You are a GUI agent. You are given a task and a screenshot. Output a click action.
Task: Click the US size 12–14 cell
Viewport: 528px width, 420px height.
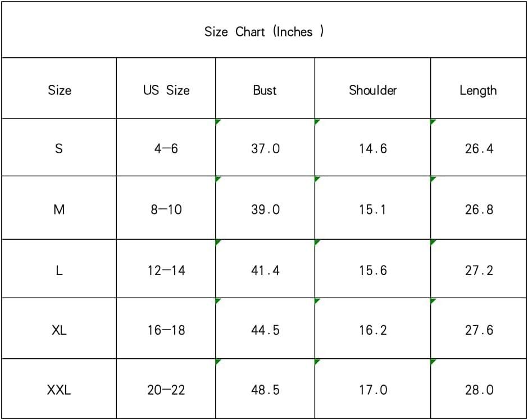(166, 268)
